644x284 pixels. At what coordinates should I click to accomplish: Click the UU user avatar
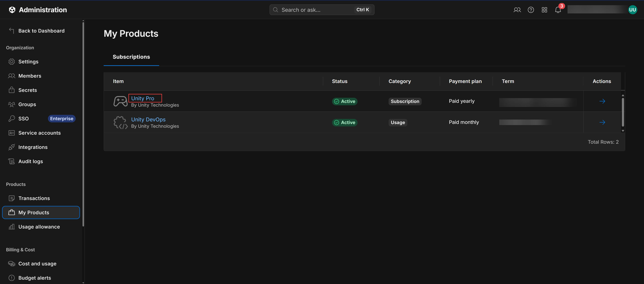(x=632, y=10)
